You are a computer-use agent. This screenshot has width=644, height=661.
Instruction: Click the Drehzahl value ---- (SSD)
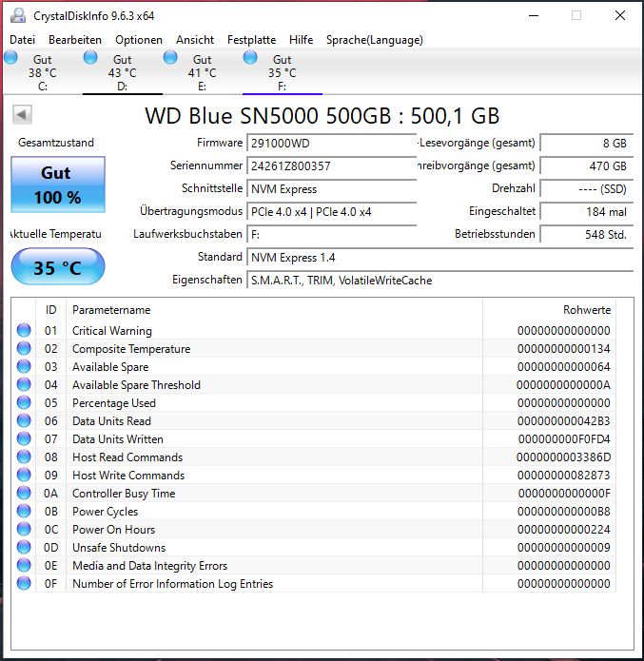(x=587, y=189)
